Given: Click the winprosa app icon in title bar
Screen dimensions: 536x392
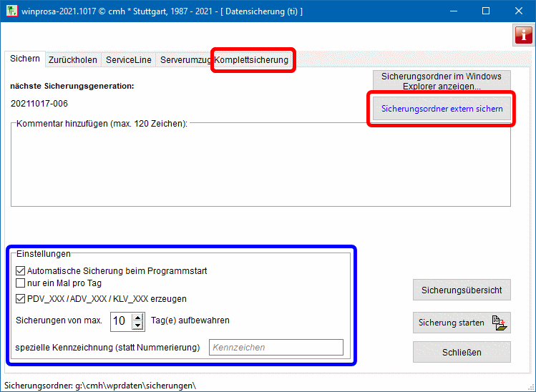Looking at the screenshot, I should click(x=11, y=11).
